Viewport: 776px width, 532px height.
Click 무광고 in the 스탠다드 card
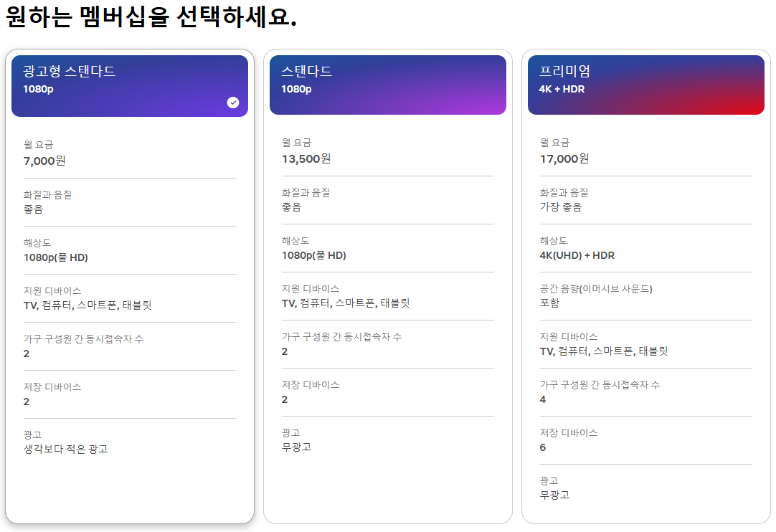tap(296, 447)
